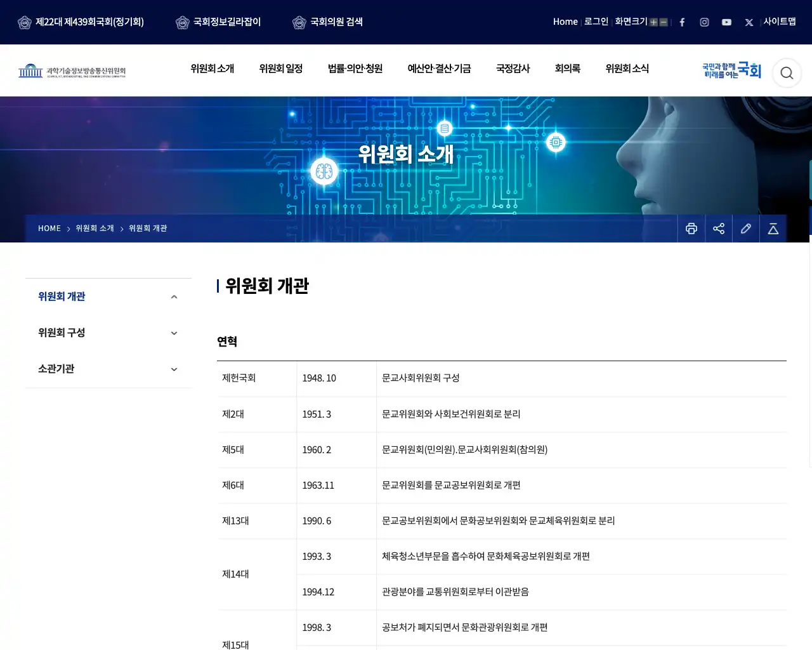Open the 예산안·결산·기금 menu
812x650 pixels.
(x=439, y=69)
